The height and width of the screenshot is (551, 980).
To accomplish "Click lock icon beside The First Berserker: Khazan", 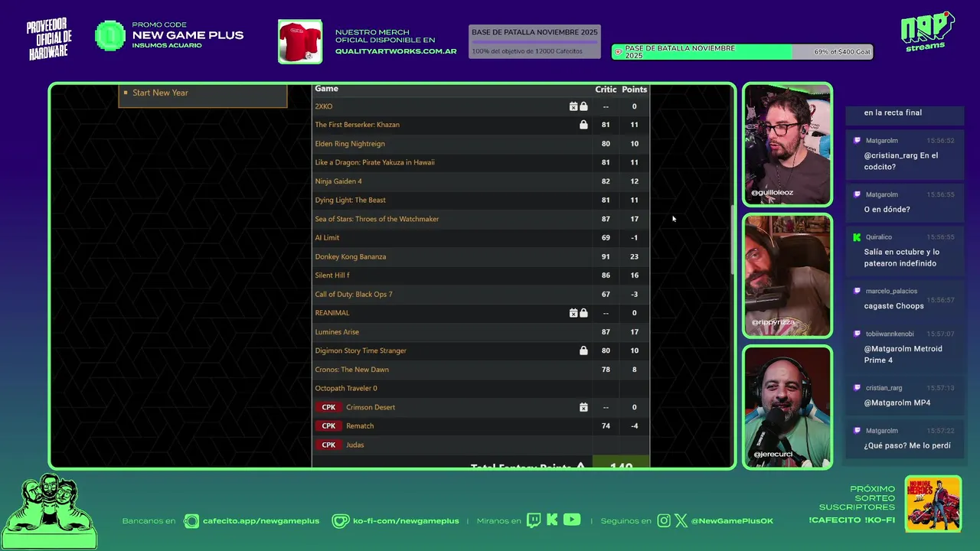I will click(583, 125).
